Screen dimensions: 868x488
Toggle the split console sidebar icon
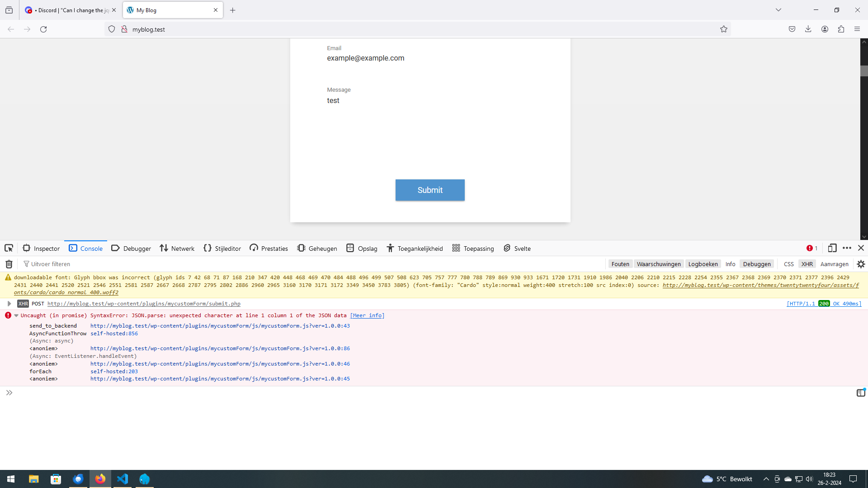861,393
